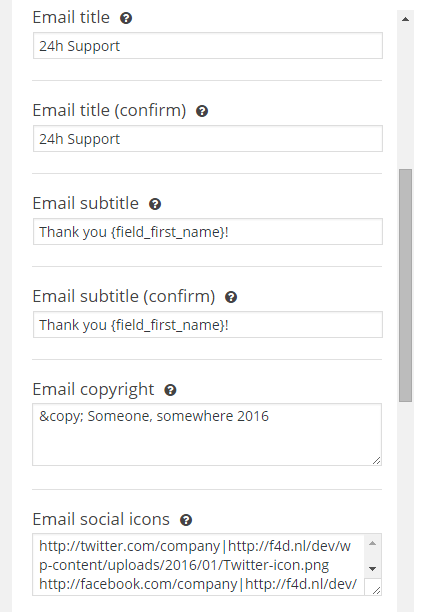Click inside the Email social icons textarea
Image resolution: width=426 pixels, height=612 pixels.
click(x=198, y=565)
